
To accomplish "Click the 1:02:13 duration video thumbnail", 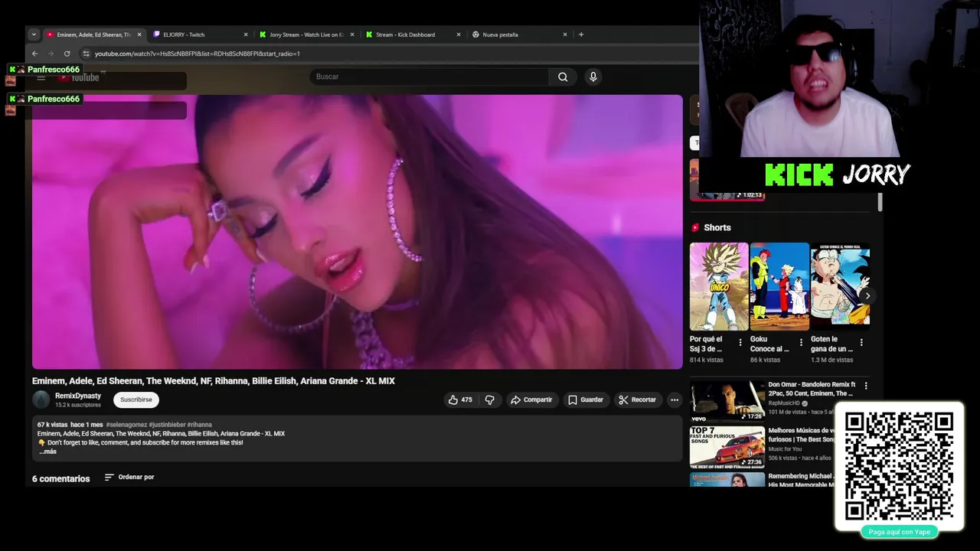I will point(727,180).
